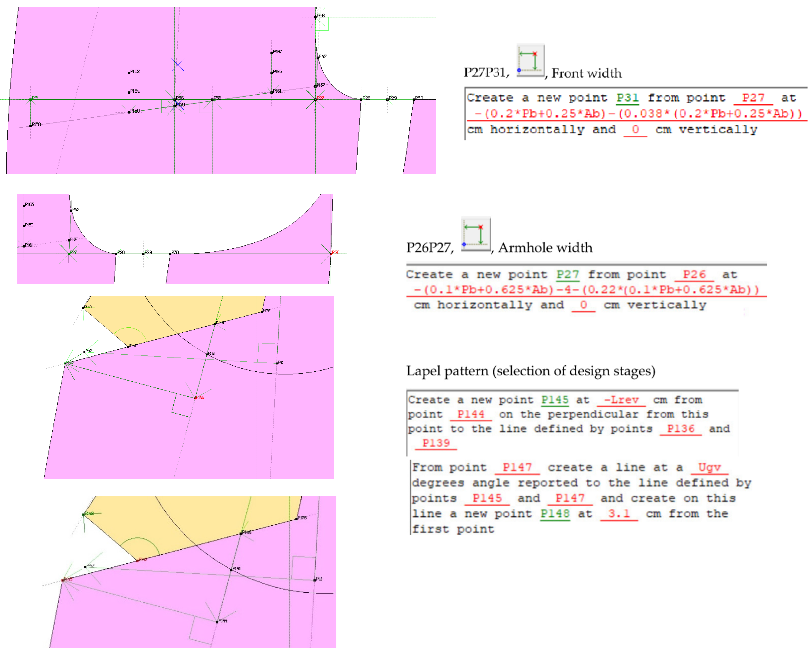This screenshot has width=812, height=654.
Task: Click the P139 line point field
Action: point(436,443)
